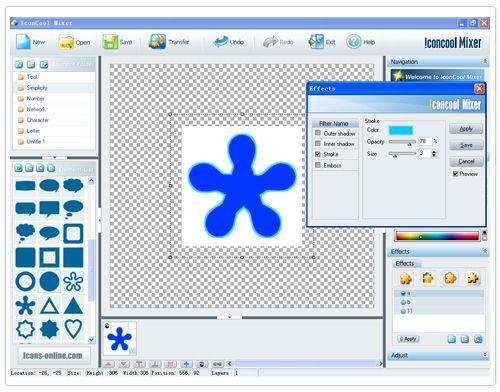
Task: Save the project with the Save icon
Action: [110, 42]
